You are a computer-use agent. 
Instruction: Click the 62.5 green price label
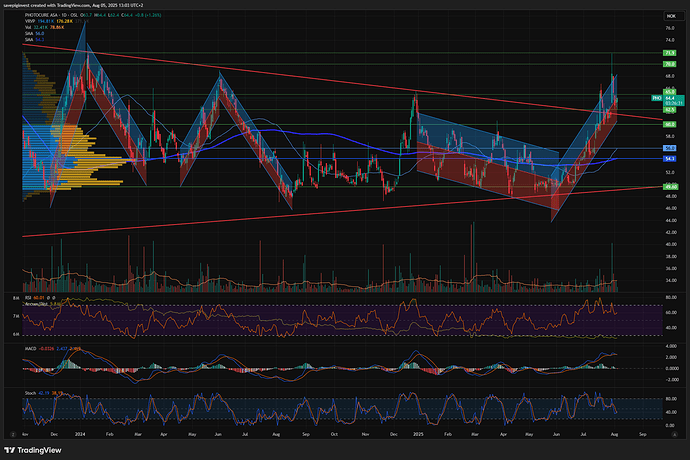670,109
